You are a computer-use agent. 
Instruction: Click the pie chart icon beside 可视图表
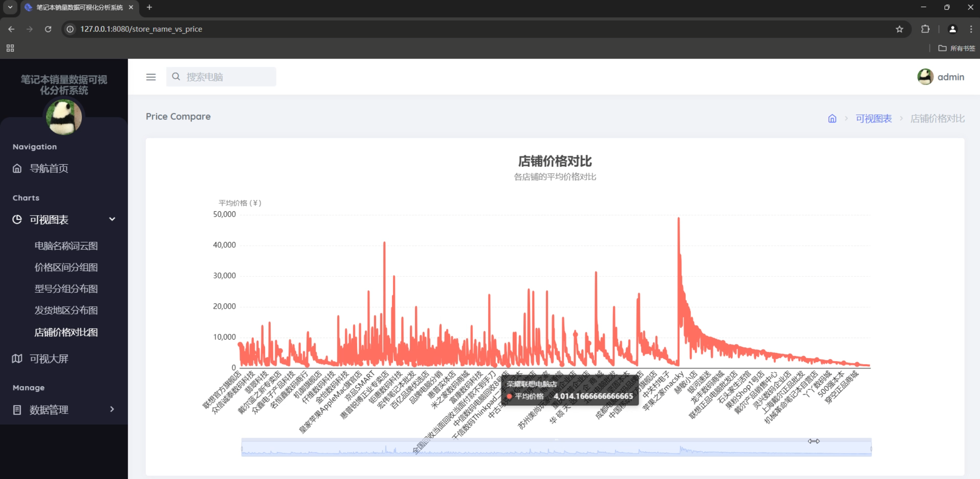(17, 219)
